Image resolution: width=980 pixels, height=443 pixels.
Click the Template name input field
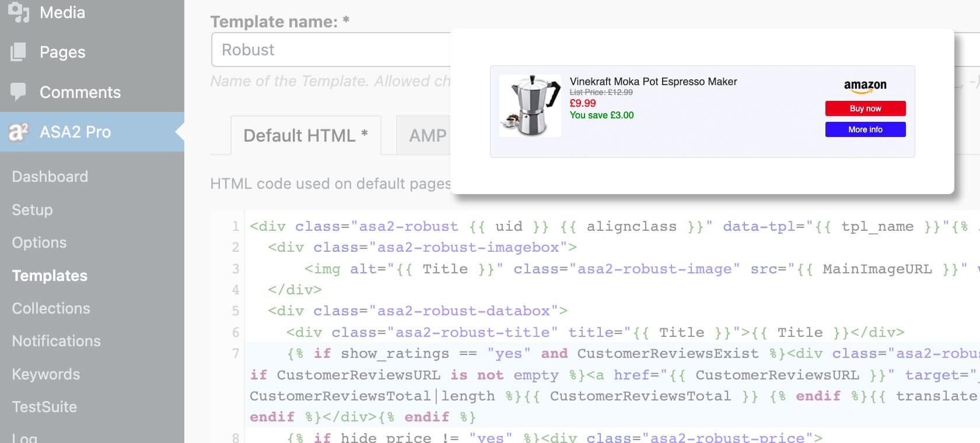(331, 50)
